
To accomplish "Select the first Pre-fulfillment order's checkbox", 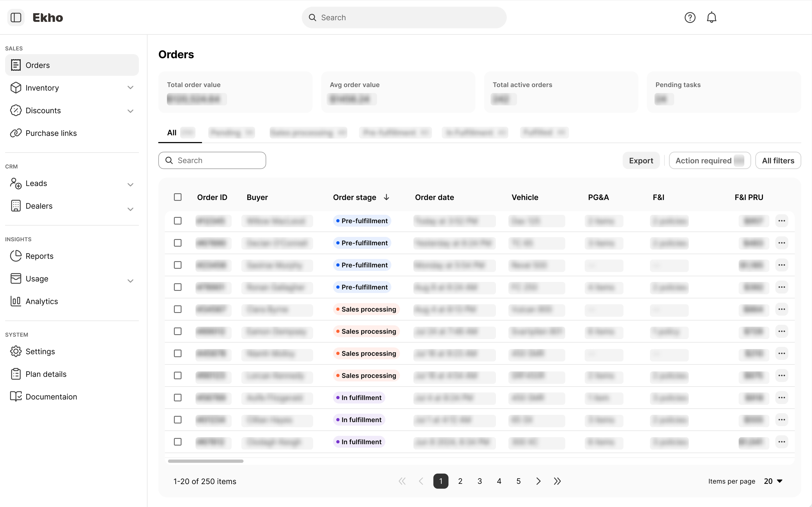I will 178,221.
